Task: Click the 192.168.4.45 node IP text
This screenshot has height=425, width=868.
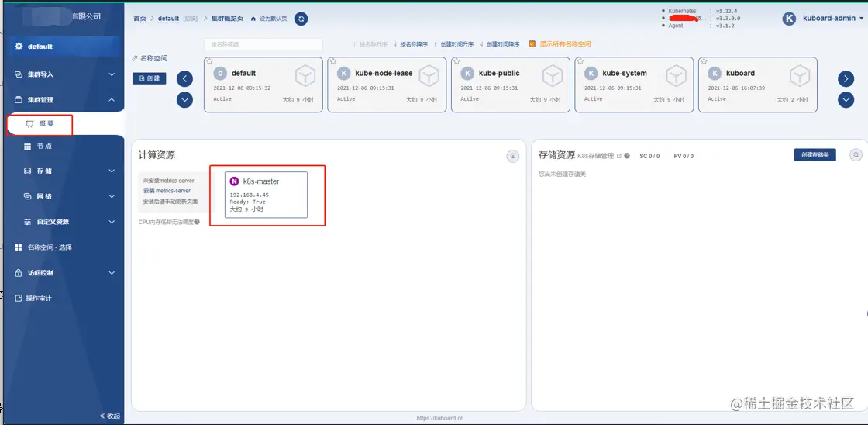Action: (x=249, y=195)
